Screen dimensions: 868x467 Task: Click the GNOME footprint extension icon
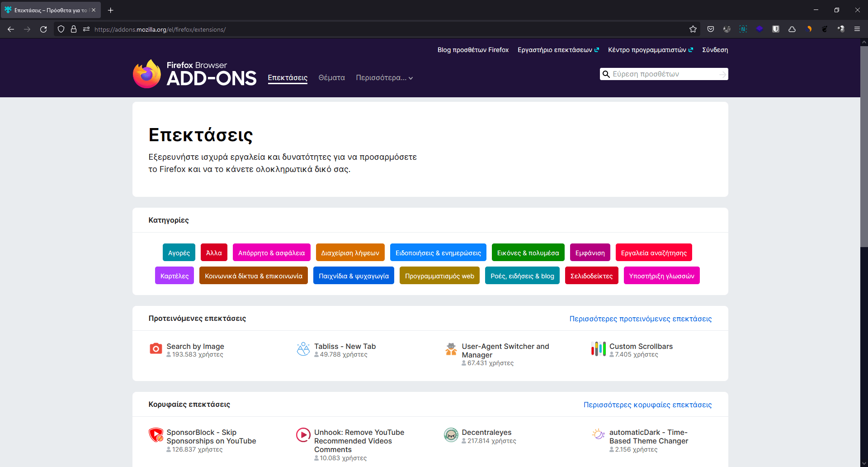point(825,29)
